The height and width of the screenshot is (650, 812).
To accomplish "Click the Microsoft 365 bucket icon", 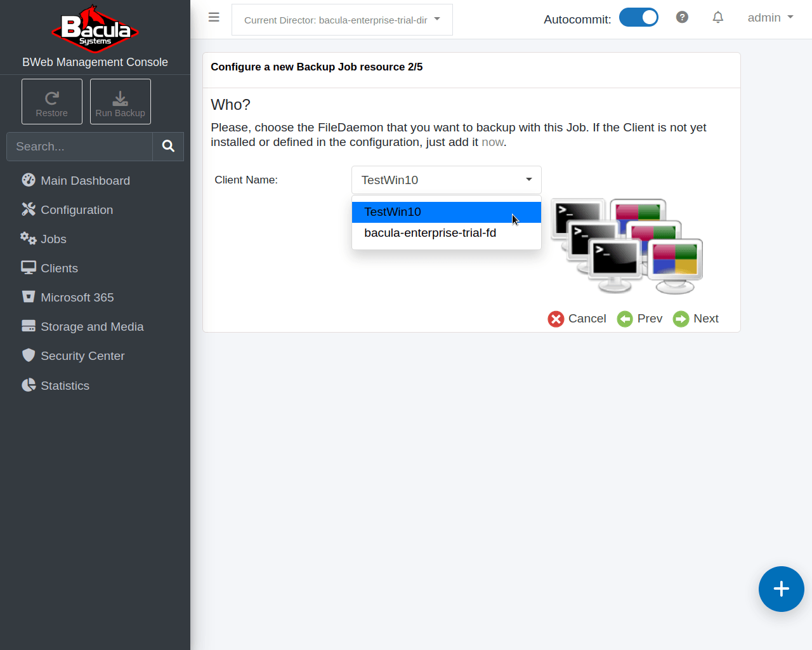I will tap(29, 297).
